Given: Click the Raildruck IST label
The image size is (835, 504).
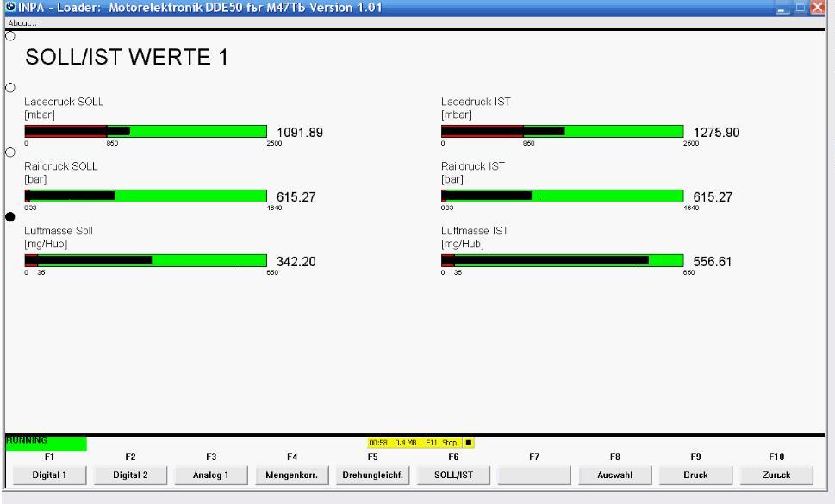Looking at the screenshot, I should coord(473,166).
